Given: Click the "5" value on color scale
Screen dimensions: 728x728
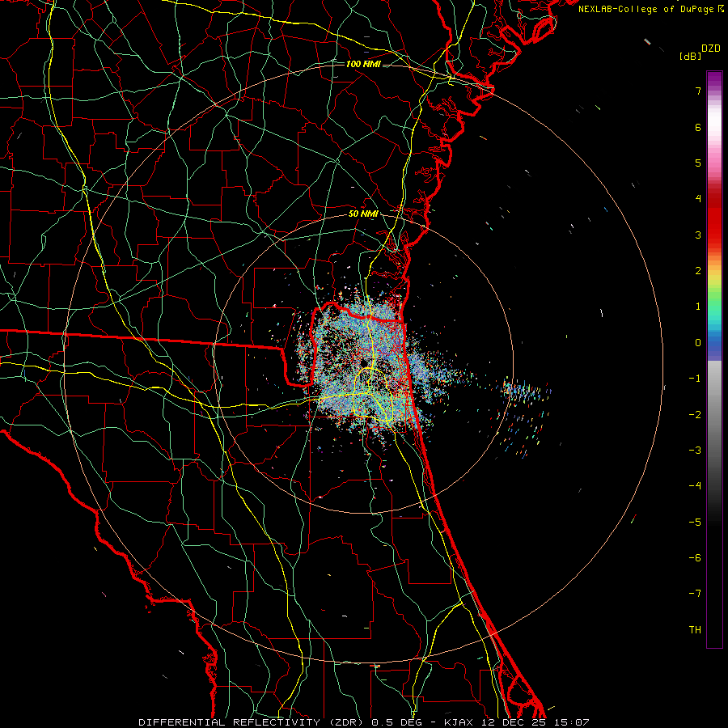Looking at the screenshot, I should (698, 163).
